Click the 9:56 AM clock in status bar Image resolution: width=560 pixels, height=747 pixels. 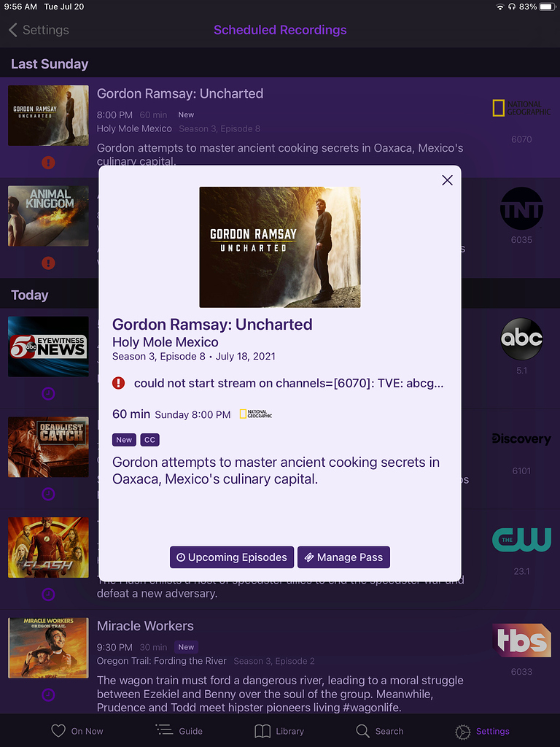click(x=20, y=7)
